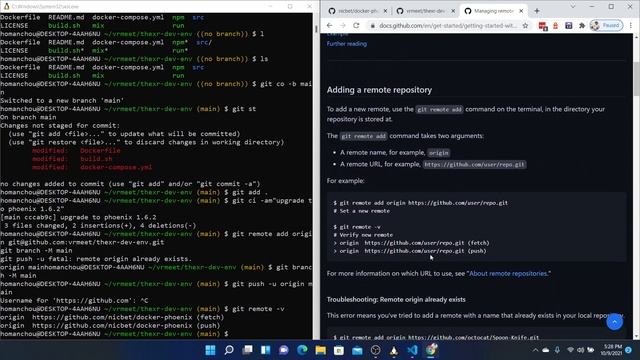Open the notification count badge
The image size is (640, 360).
629,350
